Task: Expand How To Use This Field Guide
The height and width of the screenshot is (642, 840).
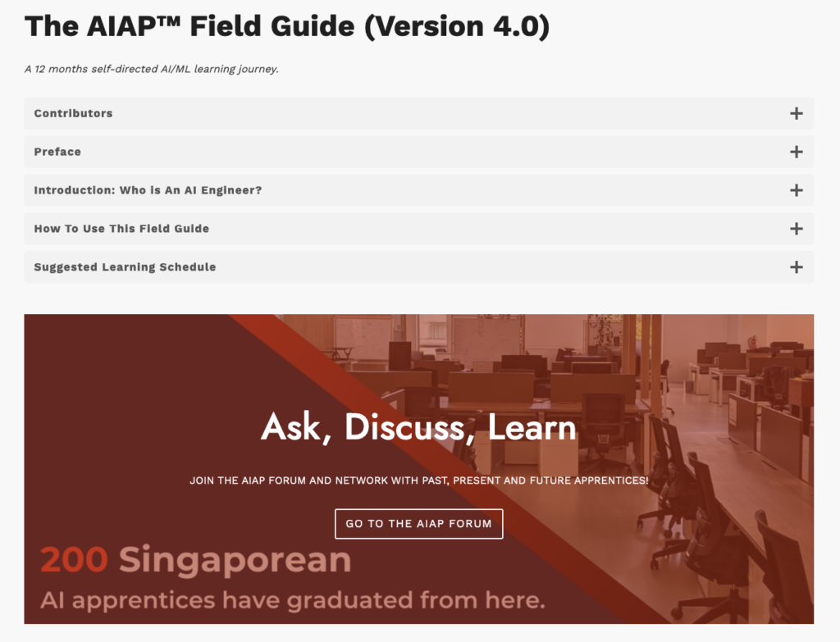Action: (x=419, y=230)
